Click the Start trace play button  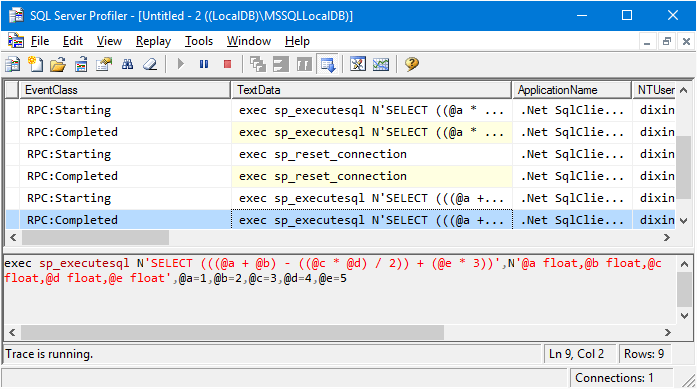(180, 64)
